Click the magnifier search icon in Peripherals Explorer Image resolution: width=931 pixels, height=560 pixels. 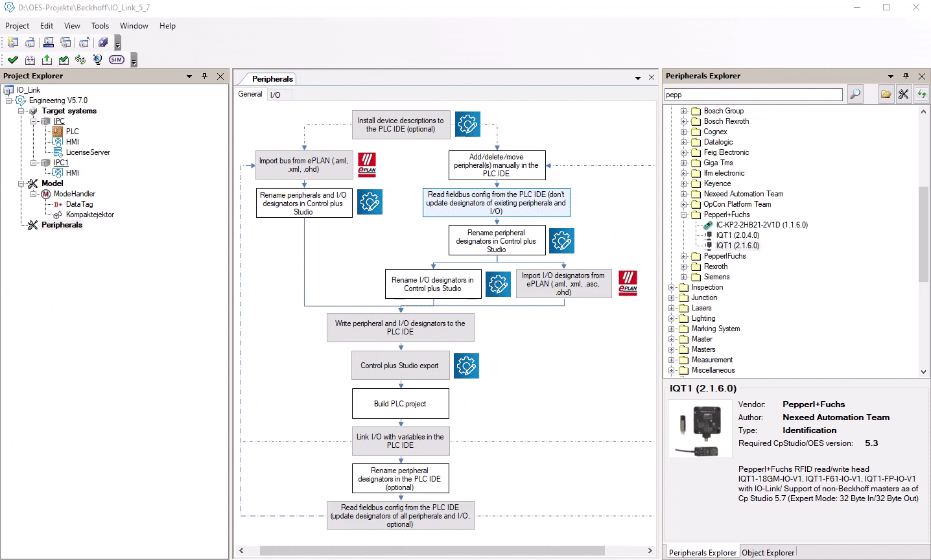click(x=855, y=95)
